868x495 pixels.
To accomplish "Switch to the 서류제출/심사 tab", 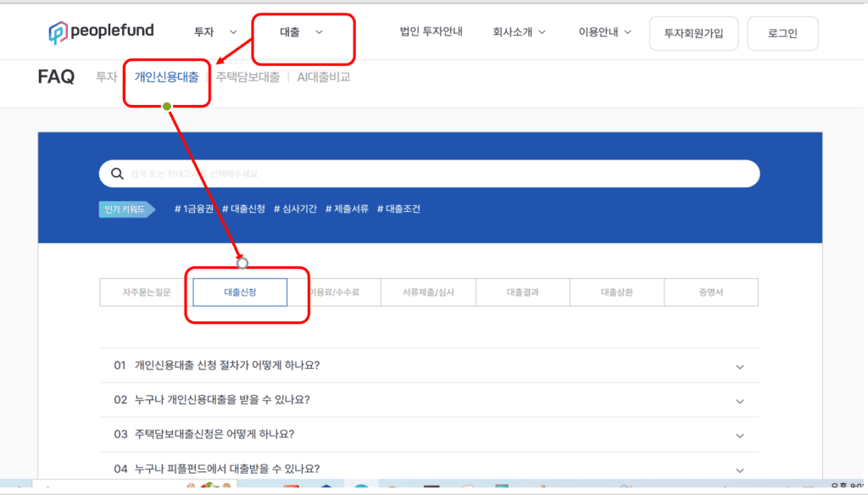I will pos(428,292).
